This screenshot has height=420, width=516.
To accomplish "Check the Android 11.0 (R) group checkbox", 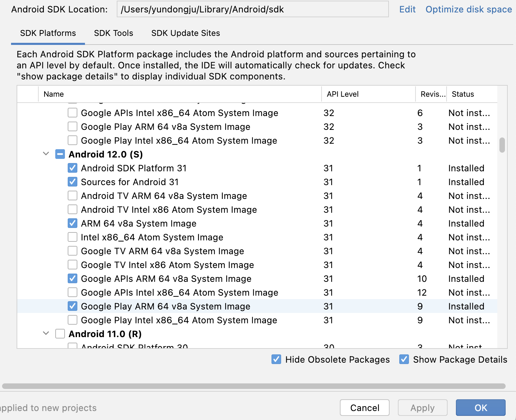I will pos(60,334).
